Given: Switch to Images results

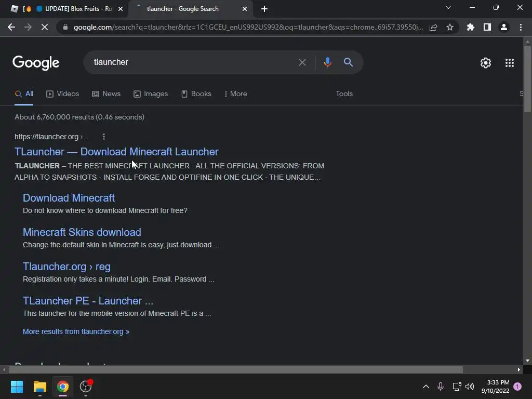Looking at the screenshot, I should coord(151,94).
